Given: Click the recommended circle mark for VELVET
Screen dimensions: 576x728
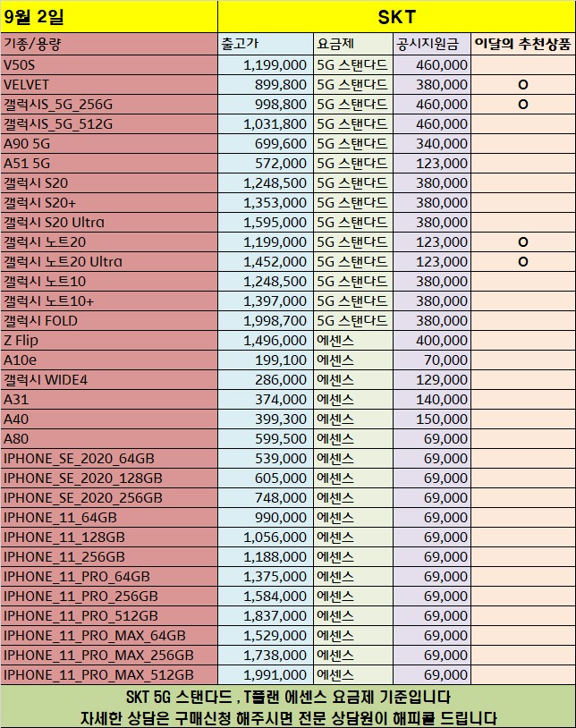Looking at the screenshot, I should 523,85.
